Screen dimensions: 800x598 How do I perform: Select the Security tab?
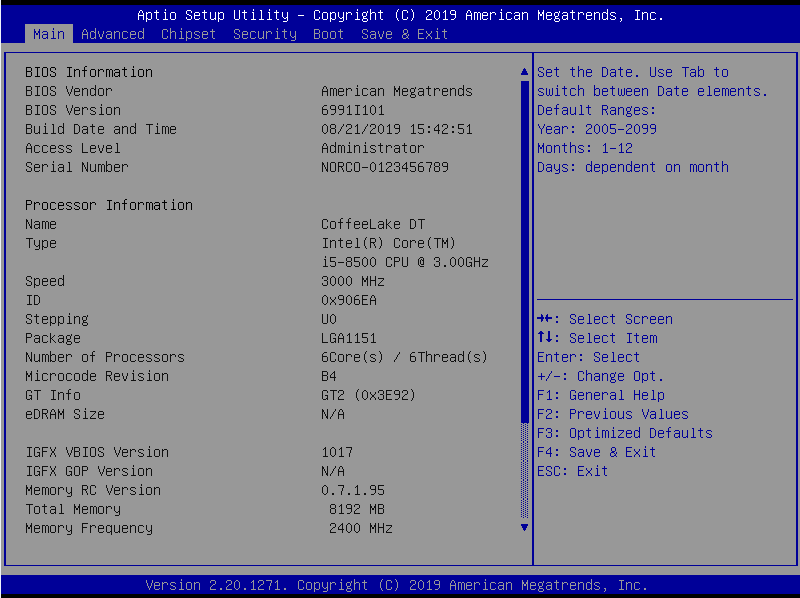coord(265,34)
